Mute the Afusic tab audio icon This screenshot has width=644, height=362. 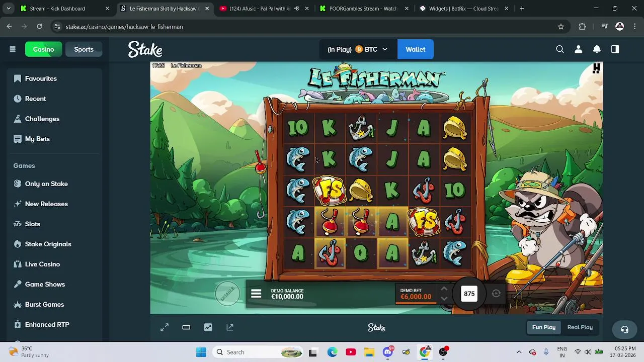tap(297, 9)
